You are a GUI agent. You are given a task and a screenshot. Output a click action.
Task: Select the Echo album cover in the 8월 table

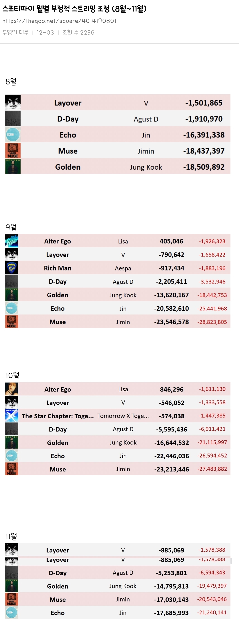(x=13, y=135)
